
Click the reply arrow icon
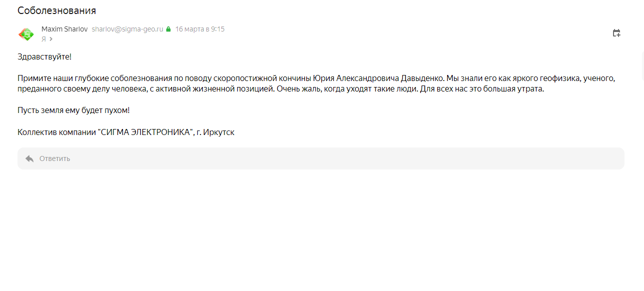pos(29,158)
